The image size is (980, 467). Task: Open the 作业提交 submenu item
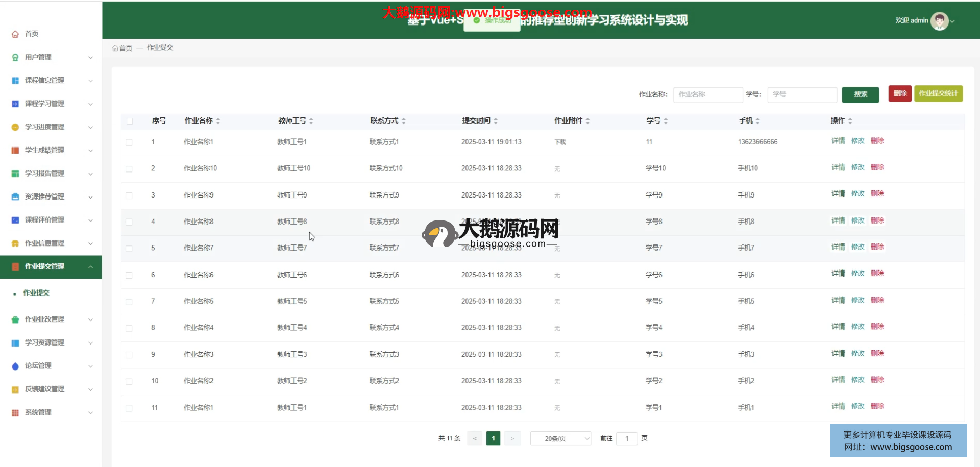(x=36, y=293)
